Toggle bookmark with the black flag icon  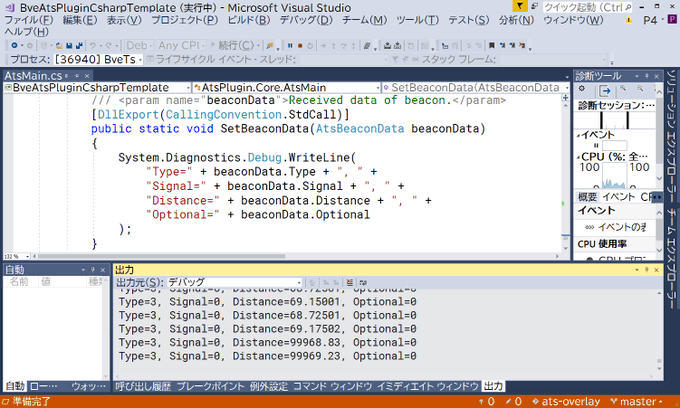492,45
